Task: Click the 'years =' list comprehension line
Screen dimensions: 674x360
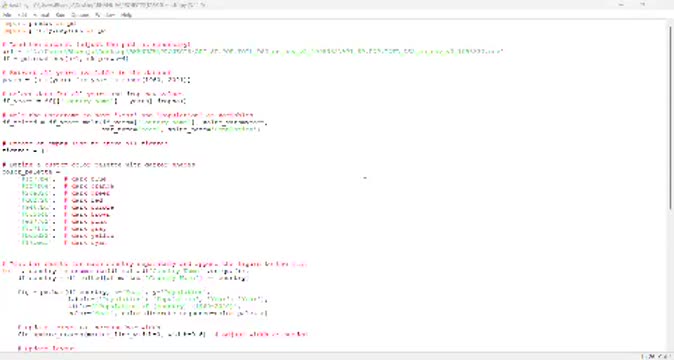Action: click(x=96, y=80)
